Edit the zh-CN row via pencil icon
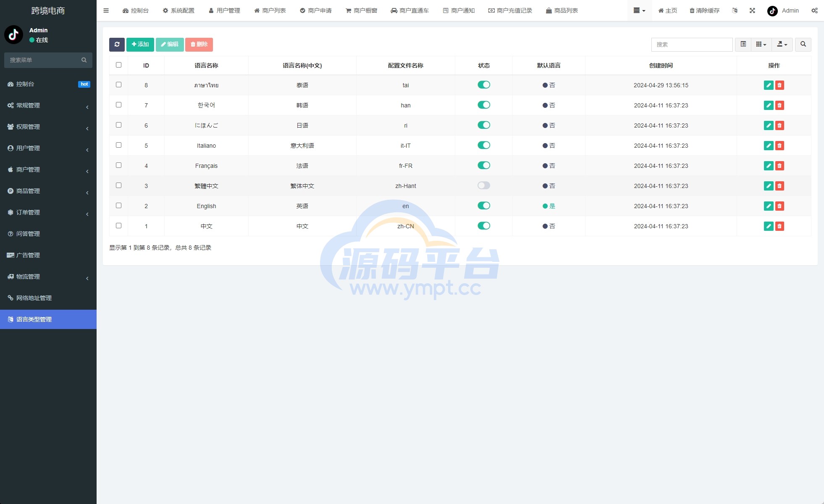 769,226
